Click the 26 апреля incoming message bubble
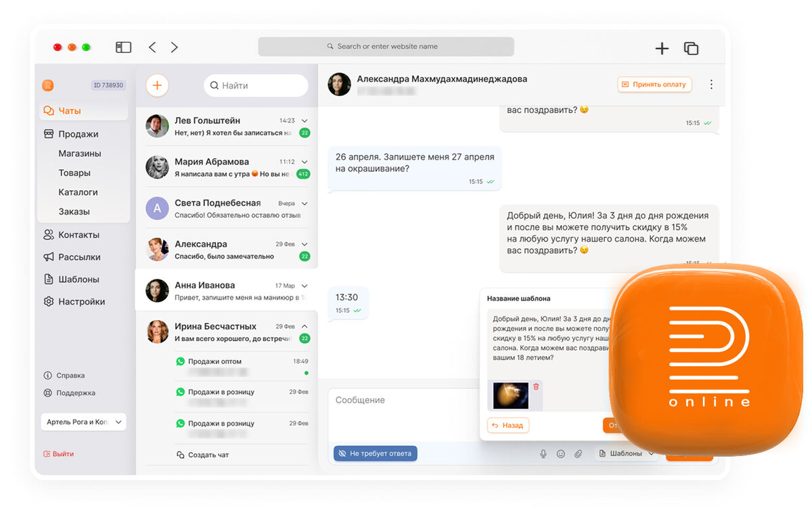This screenshot has height=515, width=812. click(x=415, y=168)
